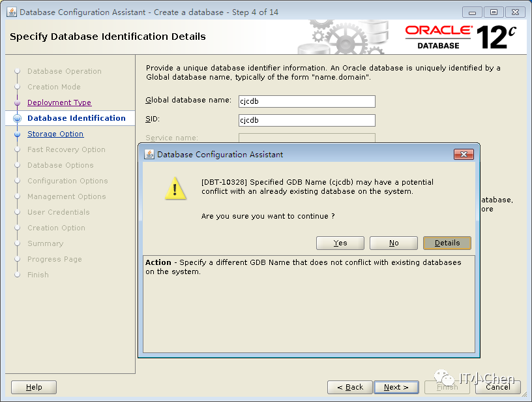The image size is (532, 402).
Task: Click Yes in the warning dialog
Action: coord(340,243)
